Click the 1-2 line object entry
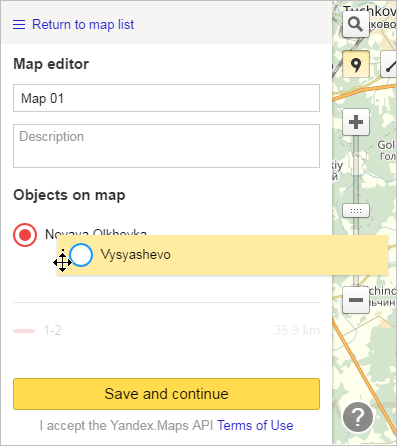 [x=166, y=331]
